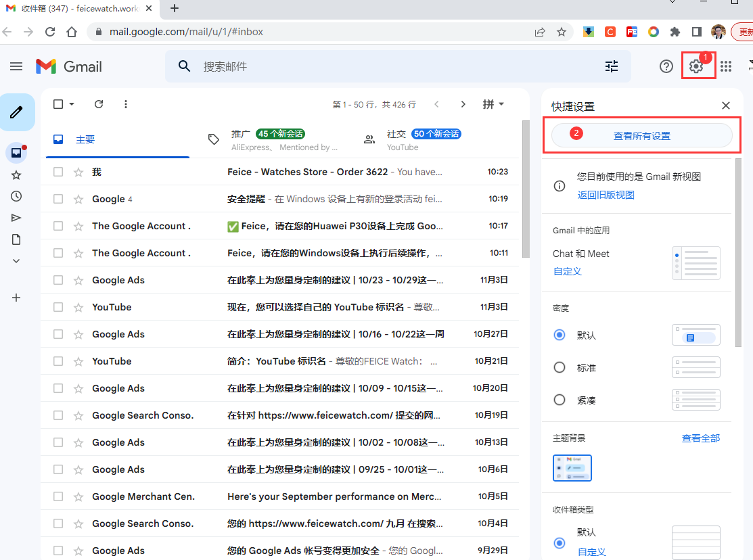
Task: Open the Help question mark icon
Action: [x=666, y=66]
